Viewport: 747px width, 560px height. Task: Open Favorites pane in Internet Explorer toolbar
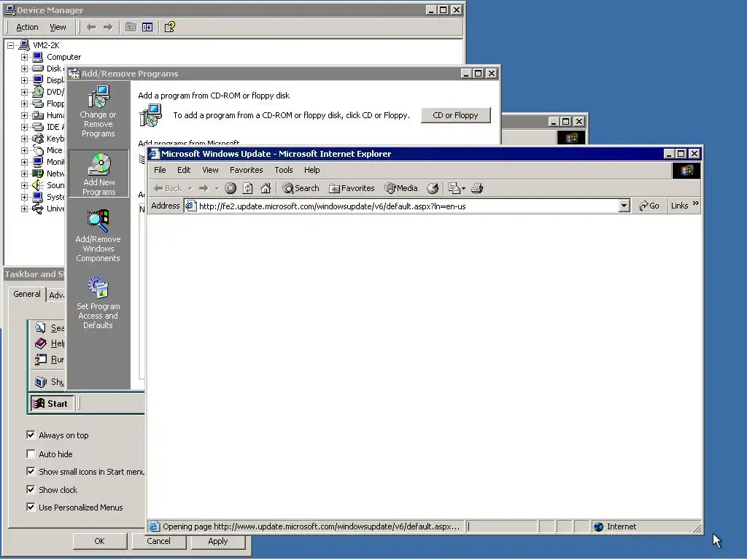click(352, 188)
